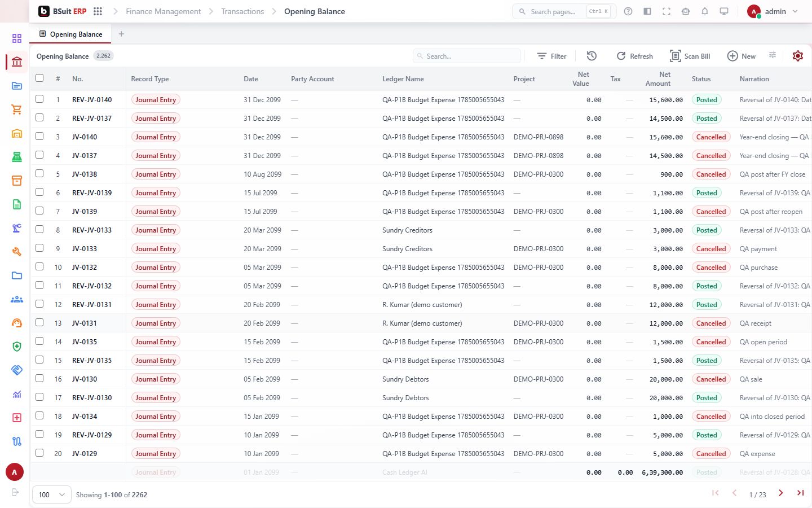
Task: Open the shopping cart module in sidebar
Action: click(x=17, y=110)
